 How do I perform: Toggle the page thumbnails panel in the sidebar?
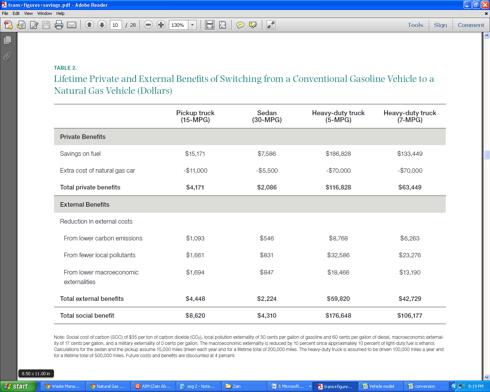[x=7, y=40]
